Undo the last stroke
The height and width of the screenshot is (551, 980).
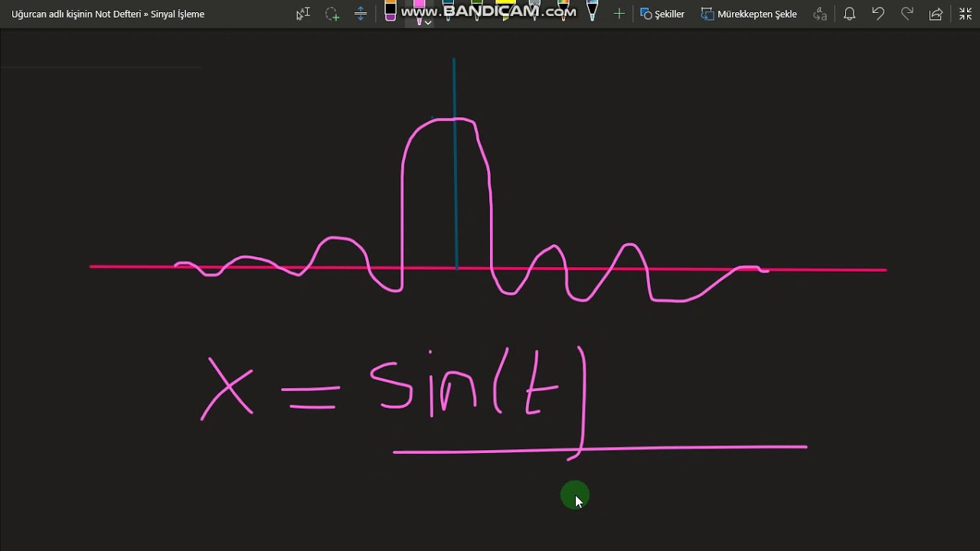[x=878, y=14]
